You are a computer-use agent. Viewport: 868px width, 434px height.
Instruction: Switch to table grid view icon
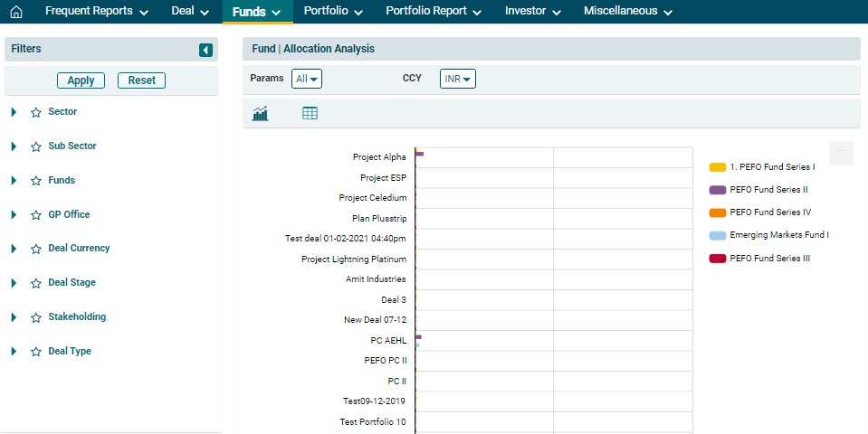tap(310, 113)
